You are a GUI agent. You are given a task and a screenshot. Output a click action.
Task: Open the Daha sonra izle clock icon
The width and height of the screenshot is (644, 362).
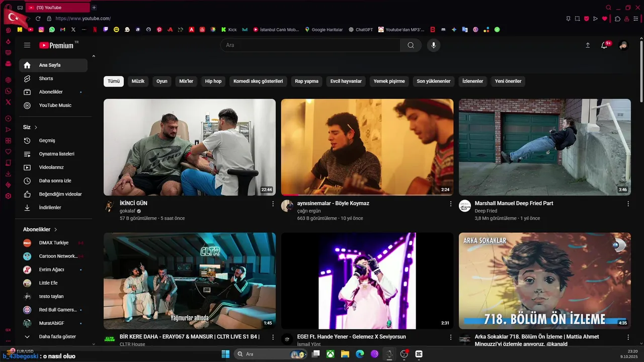point(27,180)
